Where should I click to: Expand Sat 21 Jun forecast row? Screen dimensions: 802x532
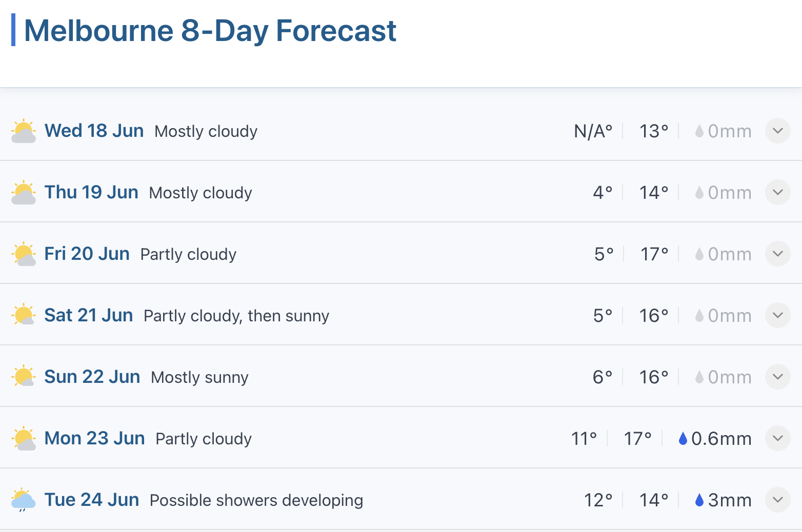click(777, 315)
